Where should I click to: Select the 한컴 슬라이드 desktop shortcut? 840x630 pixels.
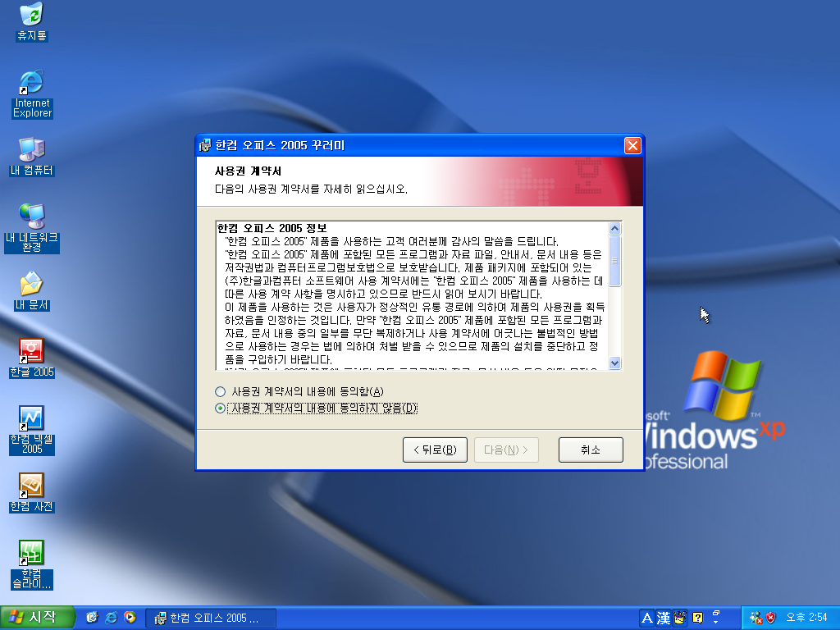(x=32, y=564)
